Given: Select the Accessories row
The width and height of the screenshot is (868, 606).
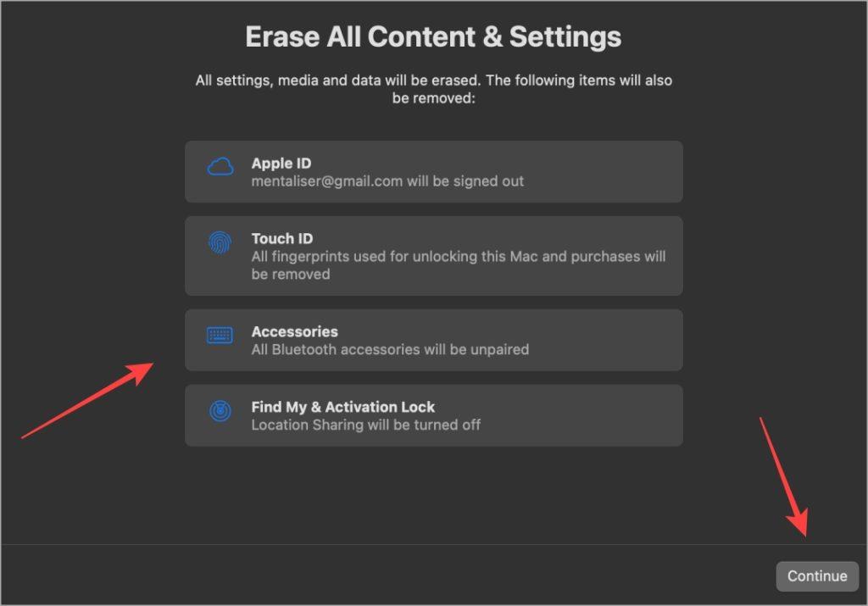Looking at the screenshot, I should click(433, 340).
